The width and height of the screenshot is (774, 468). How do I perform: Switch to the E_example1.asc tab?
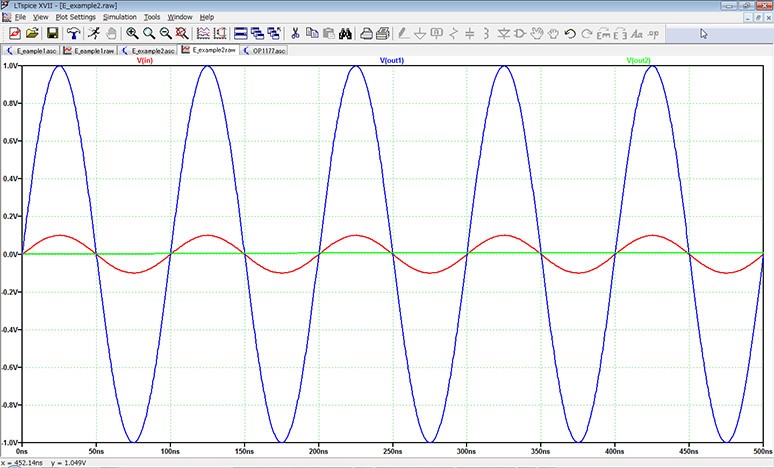32,49
